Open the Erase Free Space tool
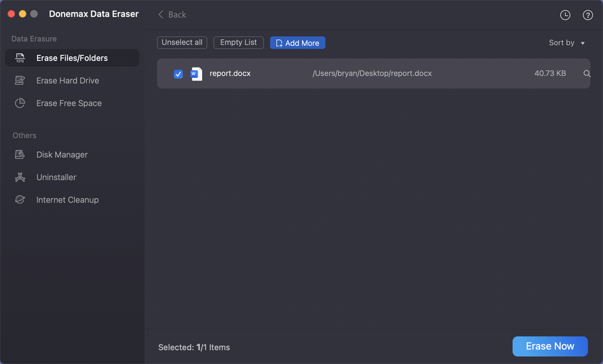 pos(69,103)
